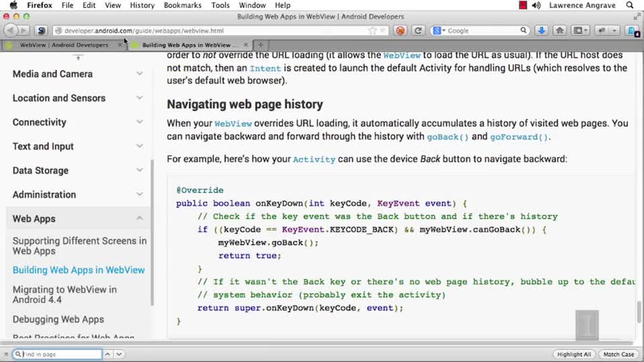The width and height of the screenshot is (644, 362).
Task: Find previous match with up arrow
Action: click(107, 354)
